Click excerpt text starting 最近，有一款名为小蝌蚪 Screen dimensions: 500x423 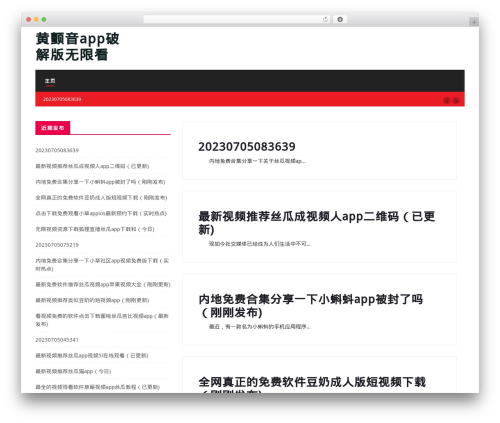(x=260, y=327)
